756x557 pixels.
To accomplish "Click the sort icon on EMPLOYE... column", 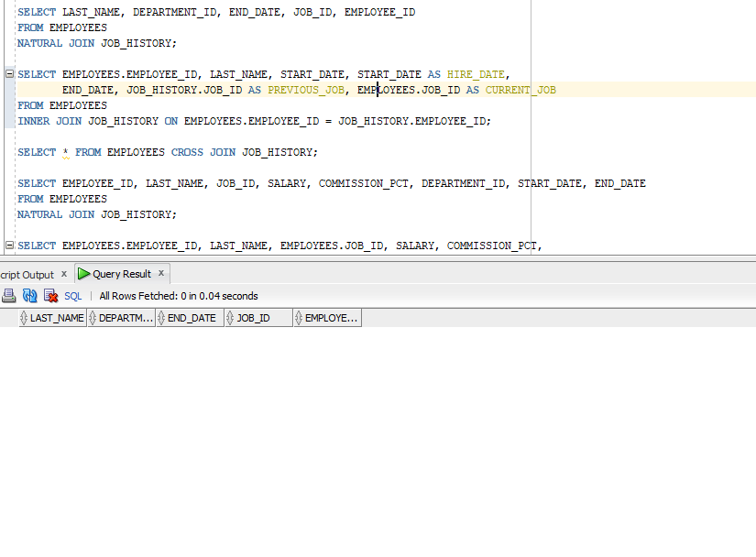I will pyautogui.click(x=299, y=317).
